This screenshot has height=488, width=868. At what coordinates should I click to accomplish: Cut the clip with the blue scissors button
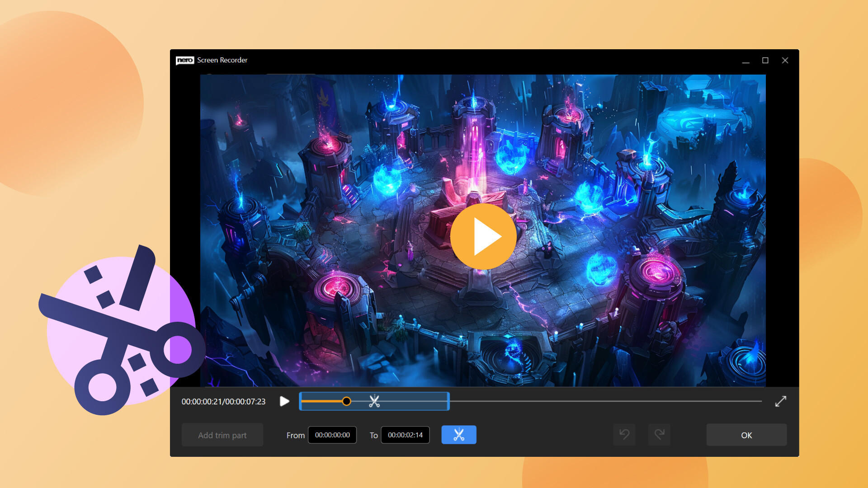(459, 435)
